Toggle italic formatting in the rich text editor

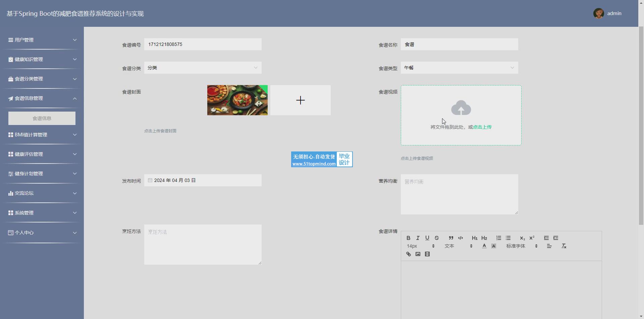pos(418,238)
